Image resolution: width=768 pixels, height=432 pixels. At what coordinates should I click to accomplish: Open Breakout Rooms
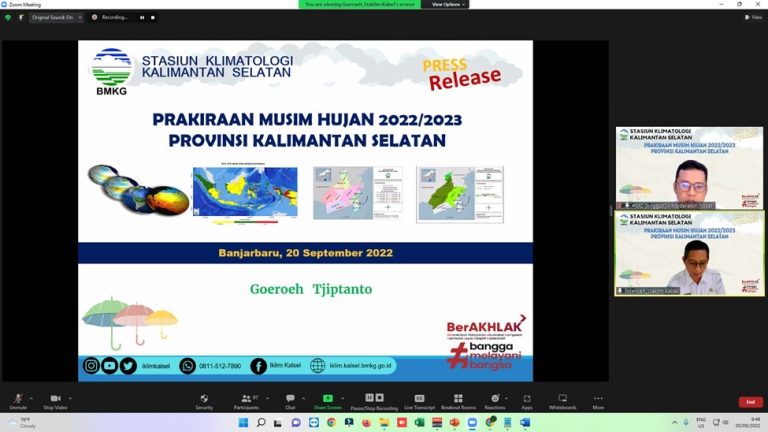click(x=458, y=399)
